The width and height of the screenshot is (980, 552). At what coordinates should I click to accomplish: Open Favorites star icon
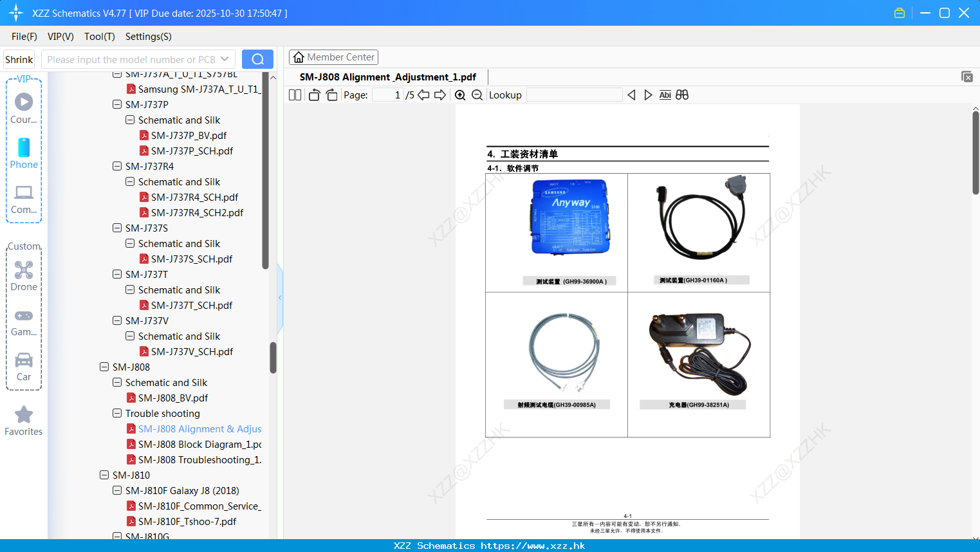[24, 415]
